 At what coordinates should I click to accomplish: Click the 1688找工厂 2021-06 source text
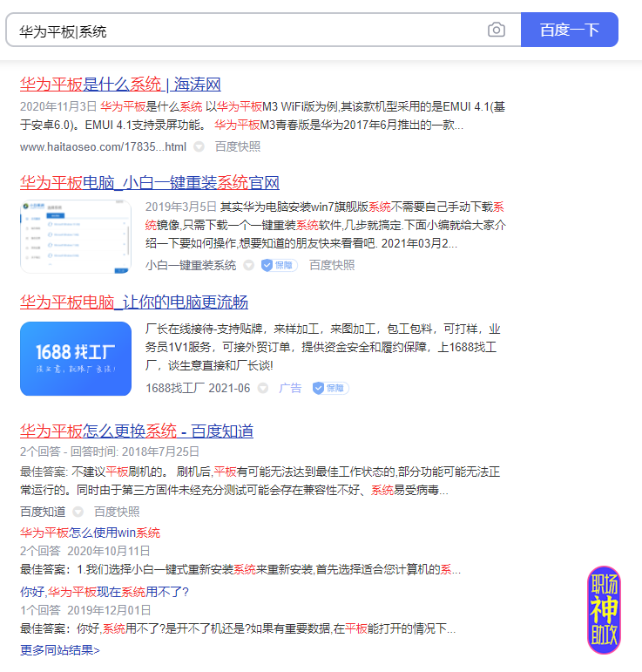198,388
